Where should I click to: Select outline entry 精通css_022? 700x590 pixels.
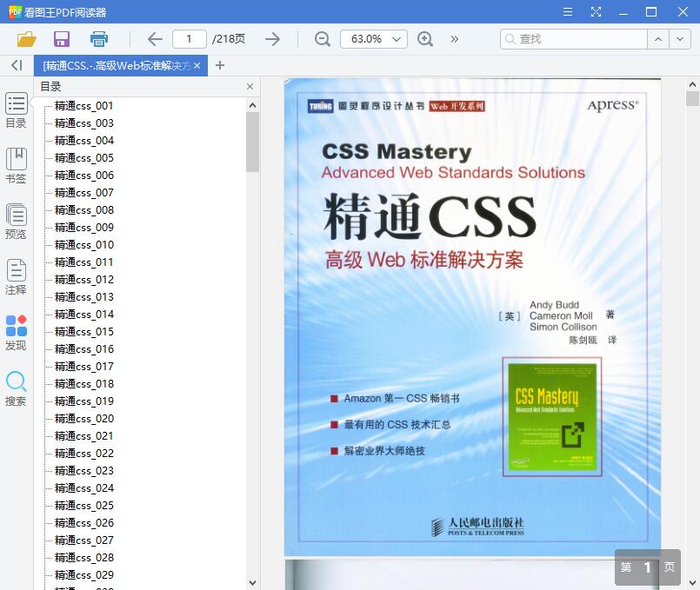[x=84, y=454]
